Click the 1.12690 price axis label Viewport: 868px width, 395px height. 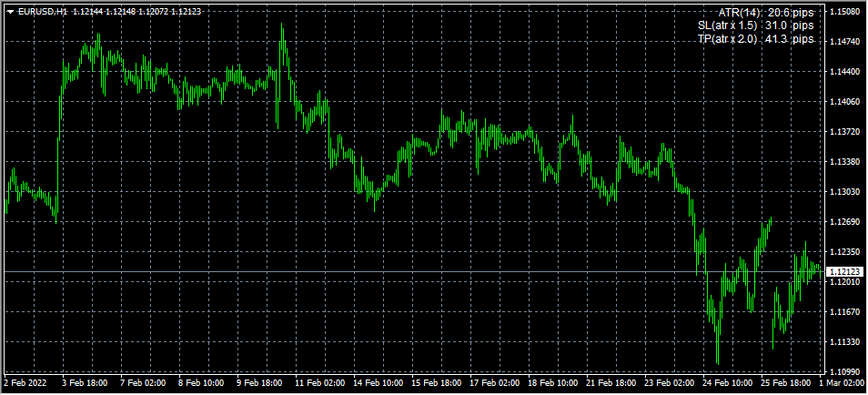[844, 221]
